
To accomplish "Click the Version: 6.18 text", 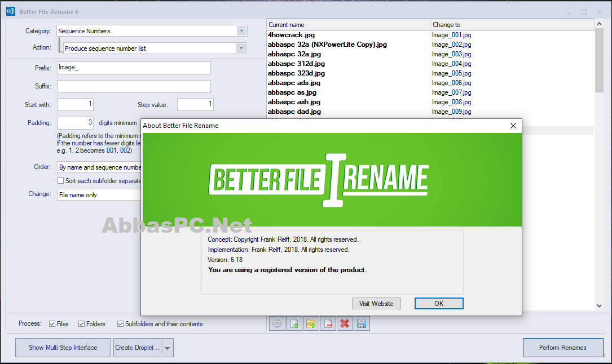I will pos(225,260).
